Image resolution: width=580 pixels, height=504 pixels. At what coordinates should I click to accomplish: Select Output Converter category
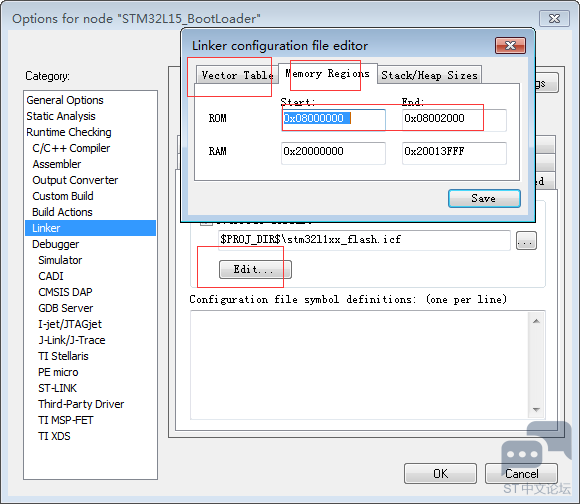coord(75,180)
